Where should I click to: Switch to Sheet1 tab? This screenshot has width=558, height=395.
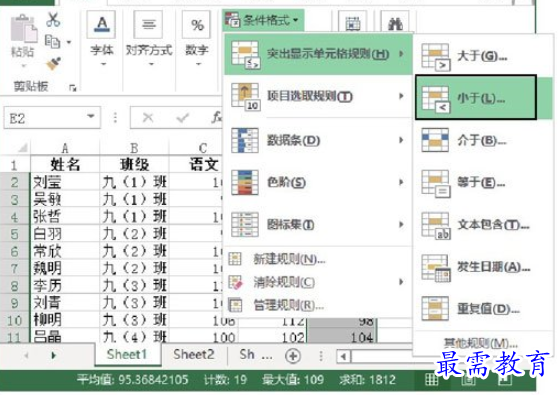[127, 354]
